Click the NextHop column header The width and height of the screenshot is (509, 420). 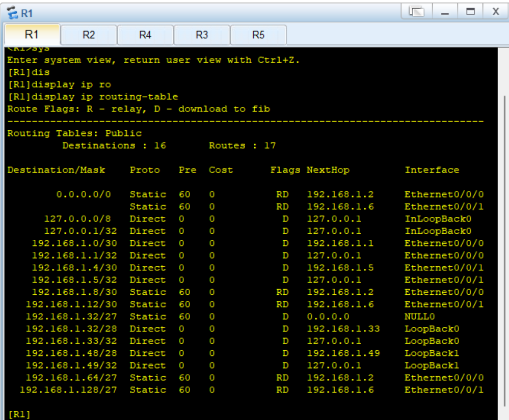click(328, 170)
